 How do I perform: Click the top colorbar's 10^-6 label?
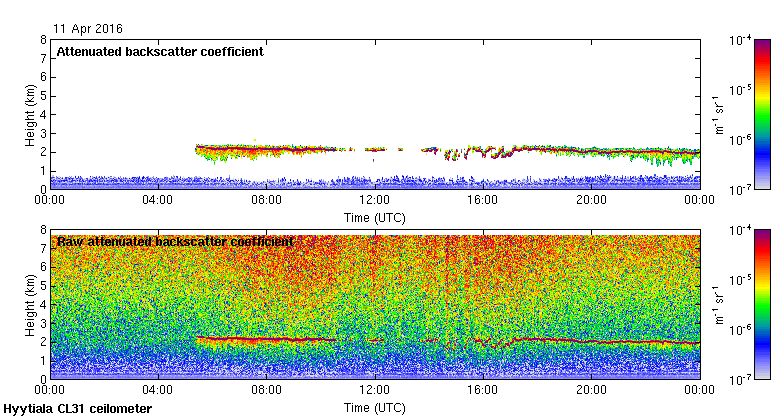click(x=740, y=139)
